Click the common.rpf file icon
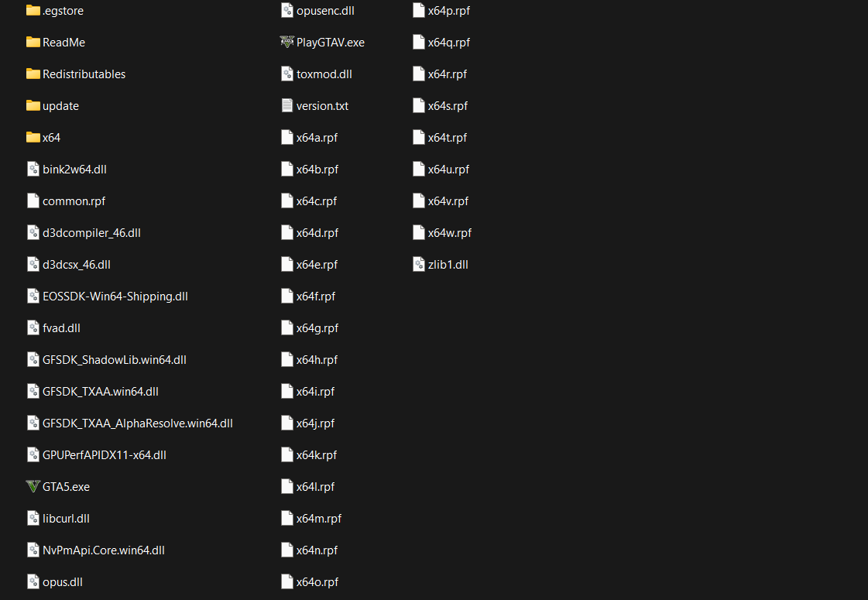The width and height of the screenshot is (868, 600). click(x=33, y=201)
